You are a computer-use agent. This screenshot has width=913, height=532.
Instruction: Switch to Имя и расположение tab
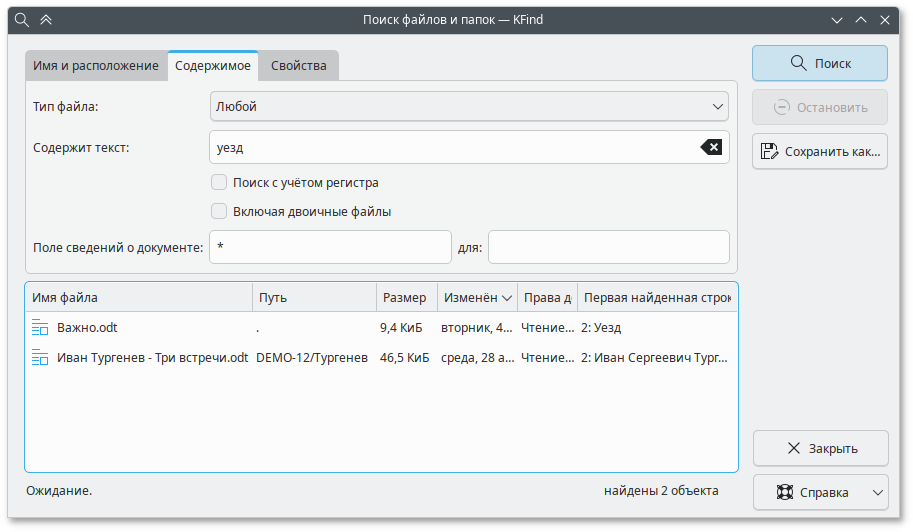pyautogui.click(x=96, y=66)
